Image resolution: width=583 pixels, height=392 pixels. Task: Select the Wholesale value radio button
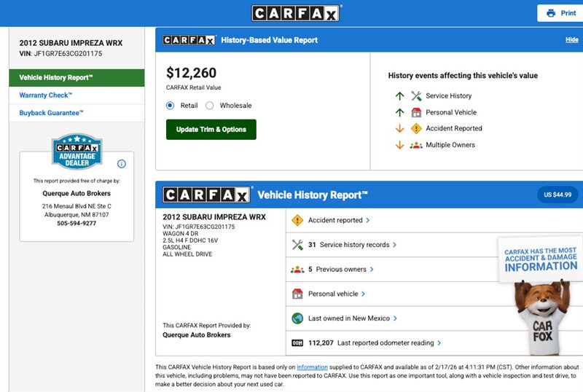(210, 106)
